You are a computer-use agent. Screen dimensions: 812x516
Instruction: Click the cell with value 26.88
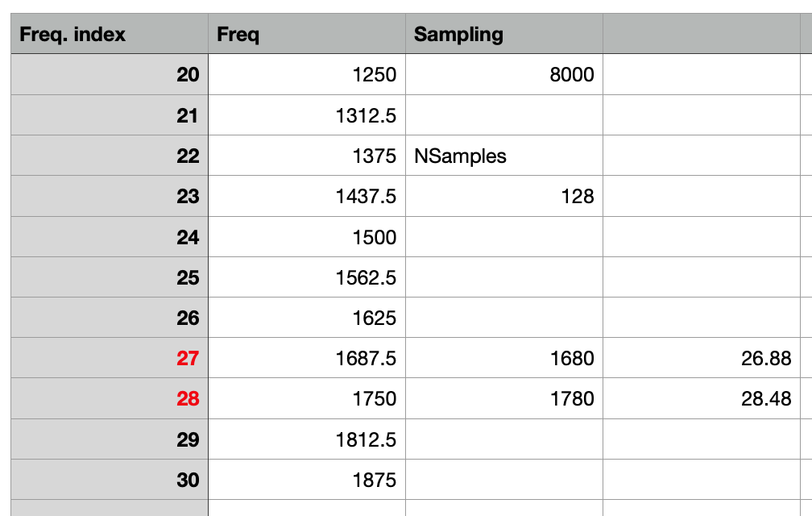tap(701, 358)
